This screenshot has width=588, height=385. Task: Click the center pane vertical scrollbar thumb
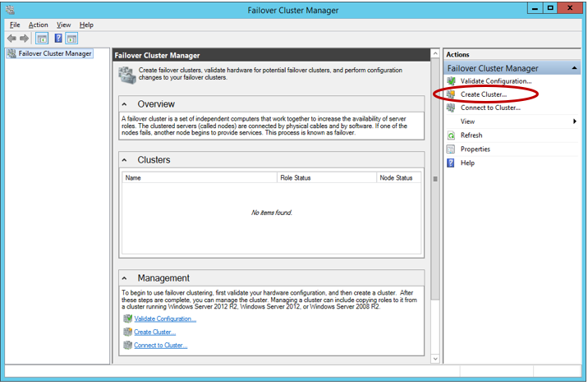(435, 179)
